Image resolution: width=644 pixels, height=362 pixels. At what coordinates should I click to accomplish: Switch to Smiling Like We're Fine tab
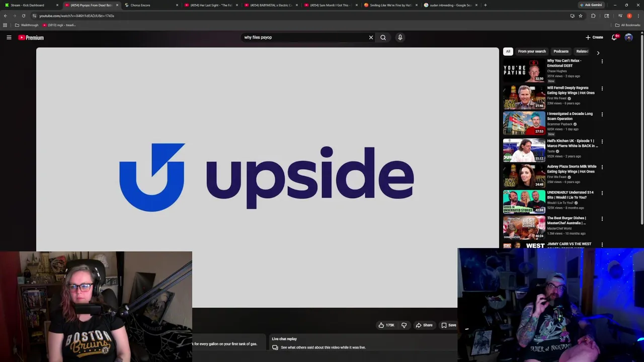pyautogui.click(x=390, y=5)
